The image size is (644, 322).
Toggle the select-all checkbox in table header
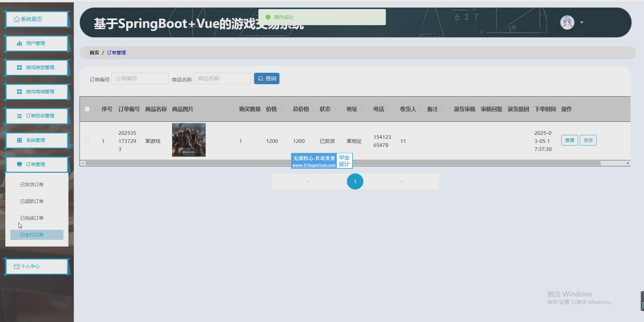coord(87,109)
